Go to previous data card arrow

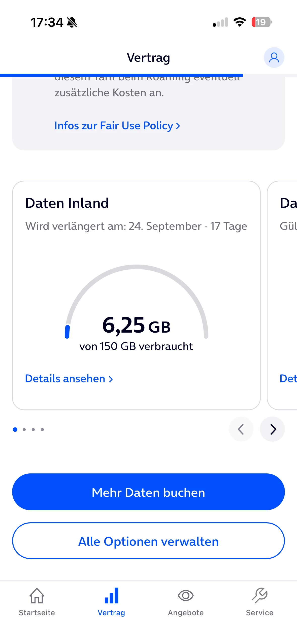point(241,429)
